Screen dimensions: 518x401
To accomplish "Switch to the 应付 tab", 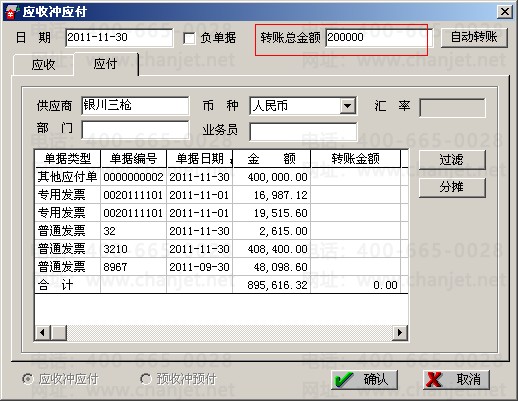I will [105, 64].
